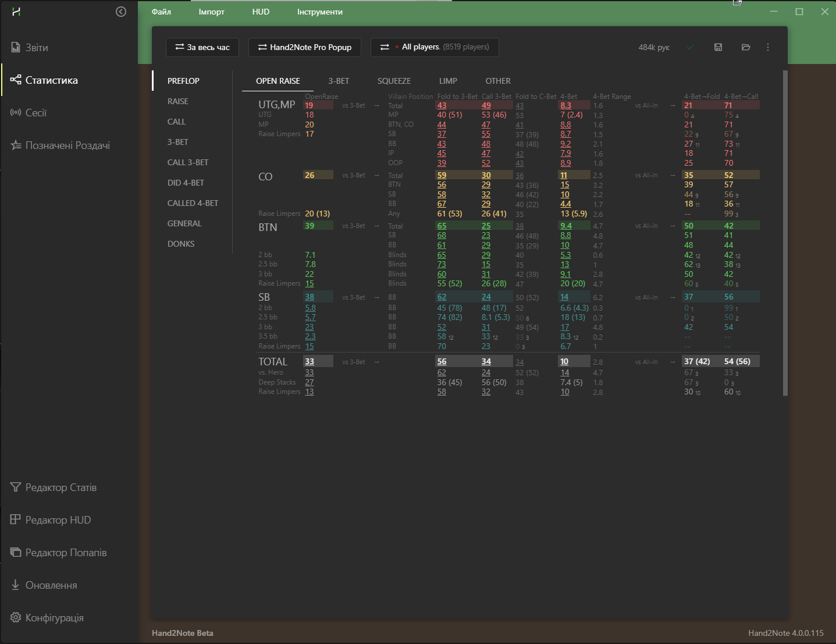Click the stats panel vertical scrollbar
Viewport: 836px width, 644px height.
(x=785, y=233)
